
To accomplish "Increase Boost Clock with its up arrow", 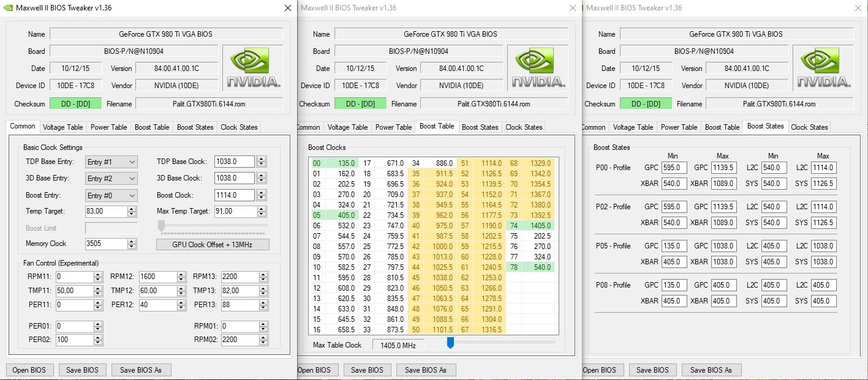I will pos(262,193).
